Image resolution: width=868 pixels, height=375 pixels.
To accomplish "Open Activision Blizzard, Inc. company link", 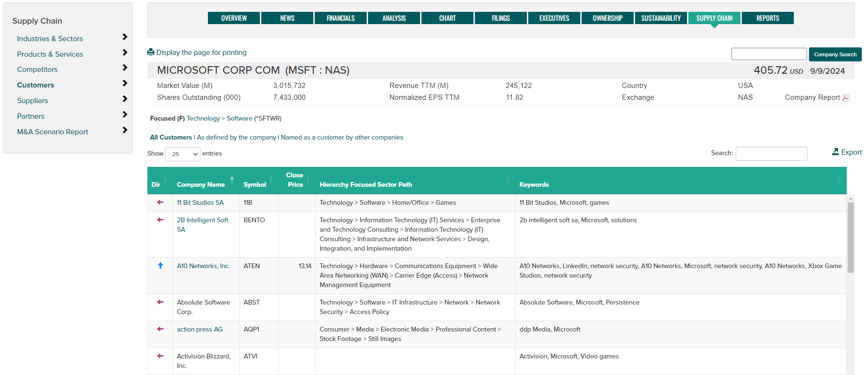I will click(x=204, y=361).
